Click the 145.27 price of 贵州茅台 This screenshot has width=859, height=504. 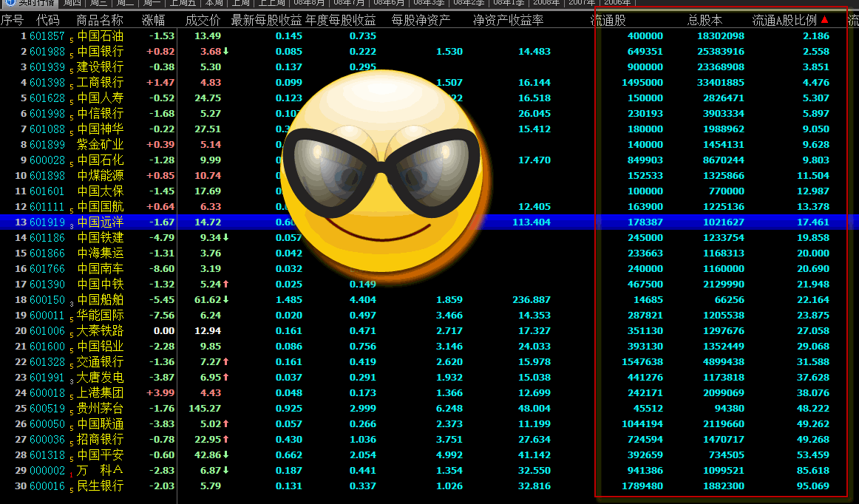pyautogui.click(x=205, y=409)
